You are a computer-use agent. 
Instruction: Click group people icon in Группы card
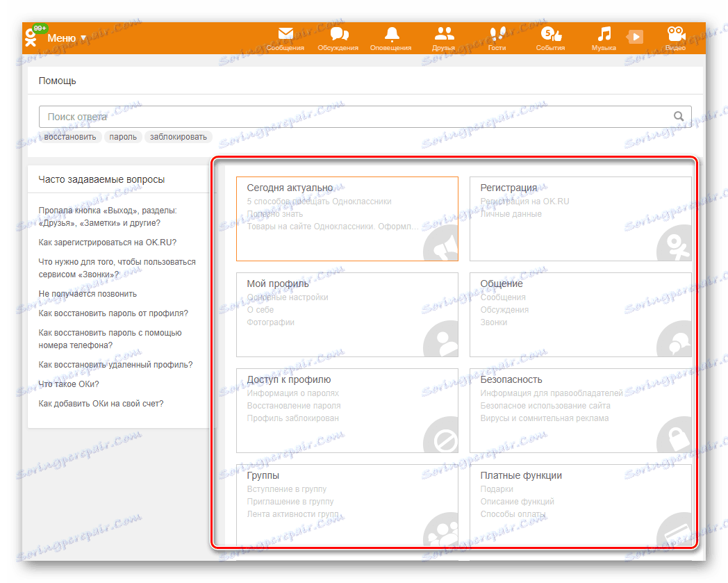coord(441,529)
